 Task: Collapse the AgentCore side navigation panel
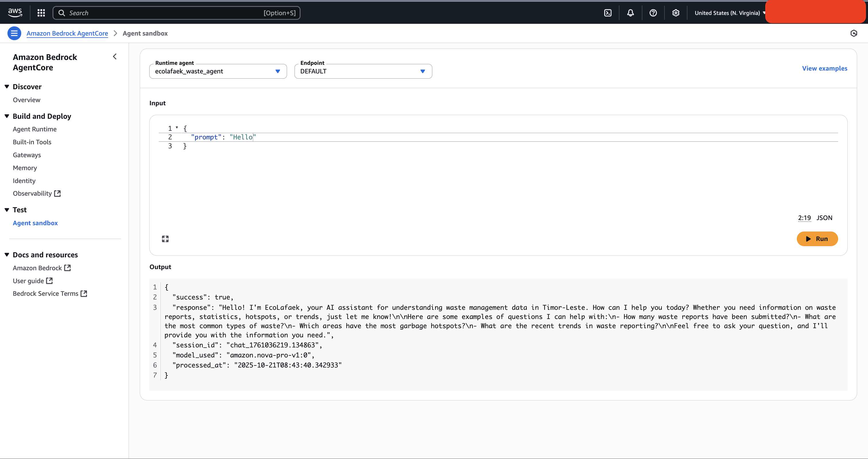click(115, 57)
